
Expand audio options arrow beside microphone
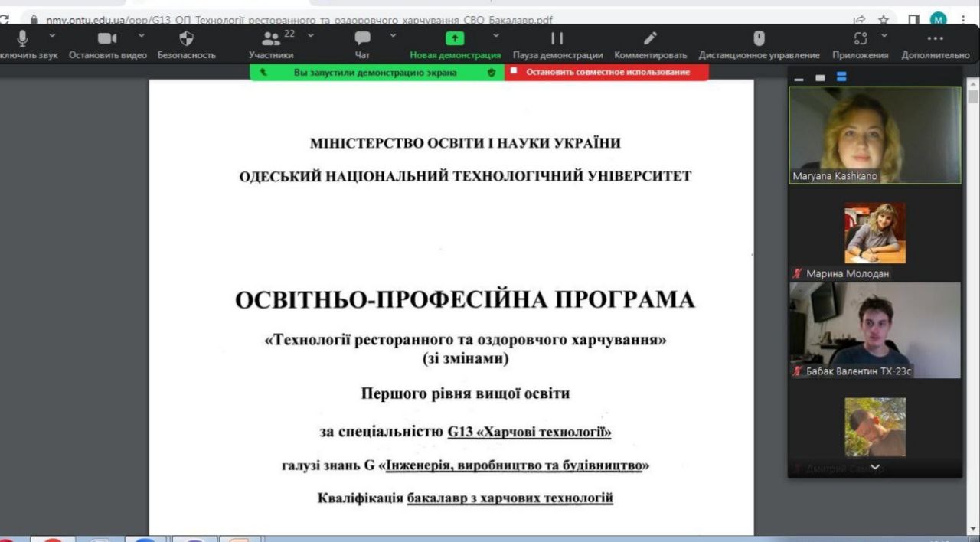coord(52,35)
